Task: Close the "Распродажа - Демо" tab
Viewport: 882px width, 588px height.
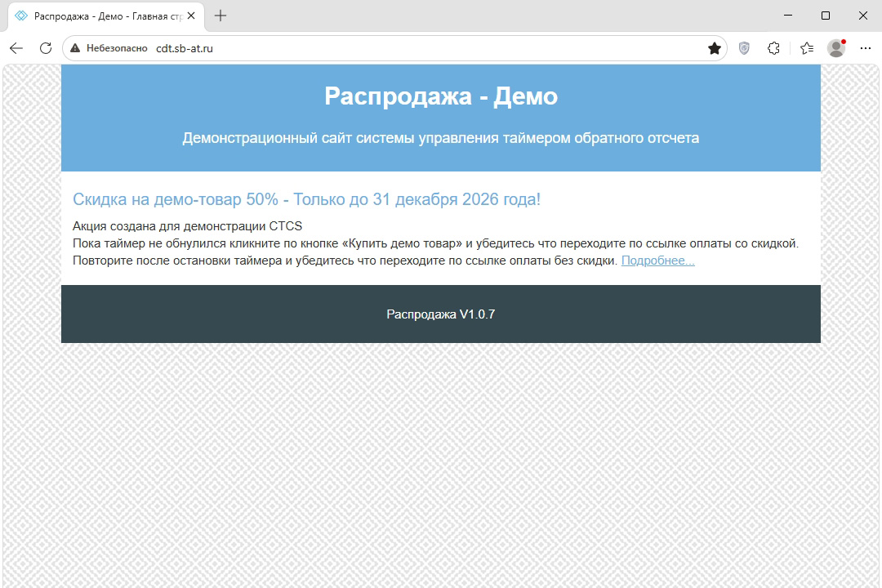Action: click(191, 16)
